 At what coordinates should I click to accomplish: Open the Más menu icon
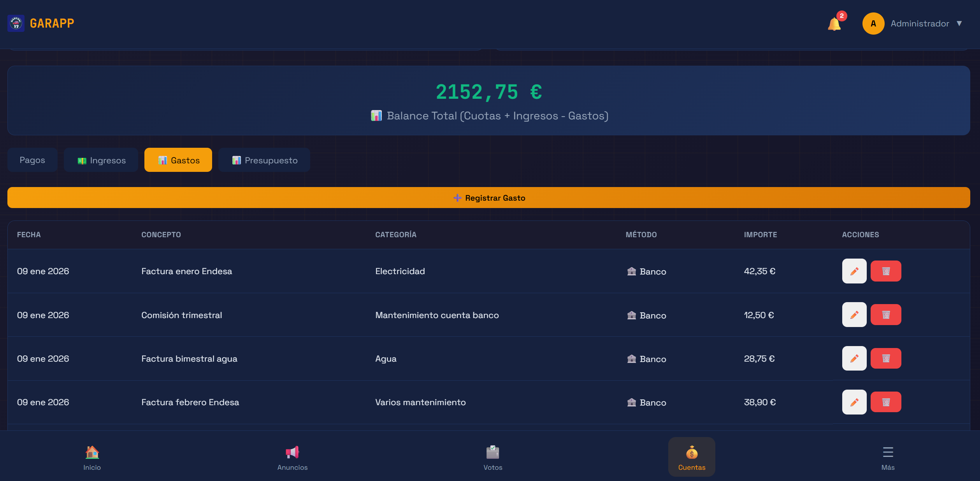pos(888,452)
